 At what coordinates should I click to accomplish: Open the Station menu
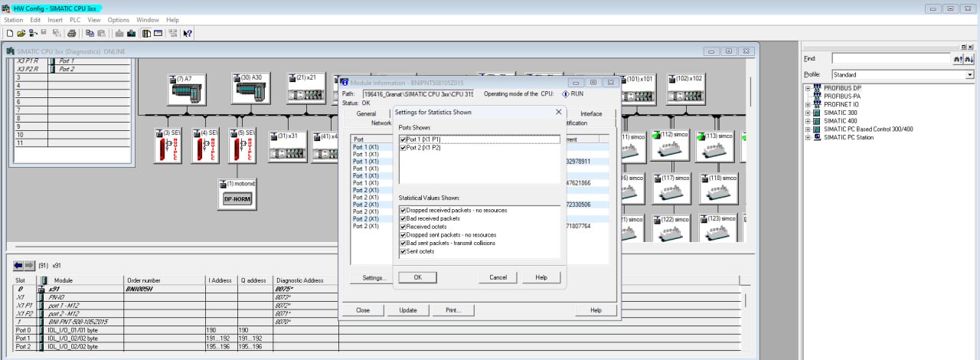[x=14, y=20]
